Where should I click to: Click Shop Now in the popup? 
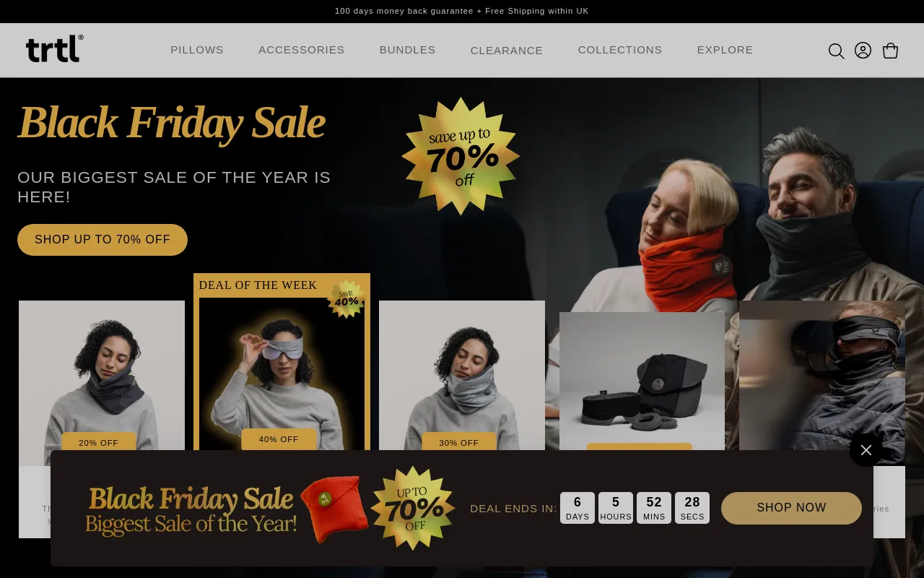point(791,508)
